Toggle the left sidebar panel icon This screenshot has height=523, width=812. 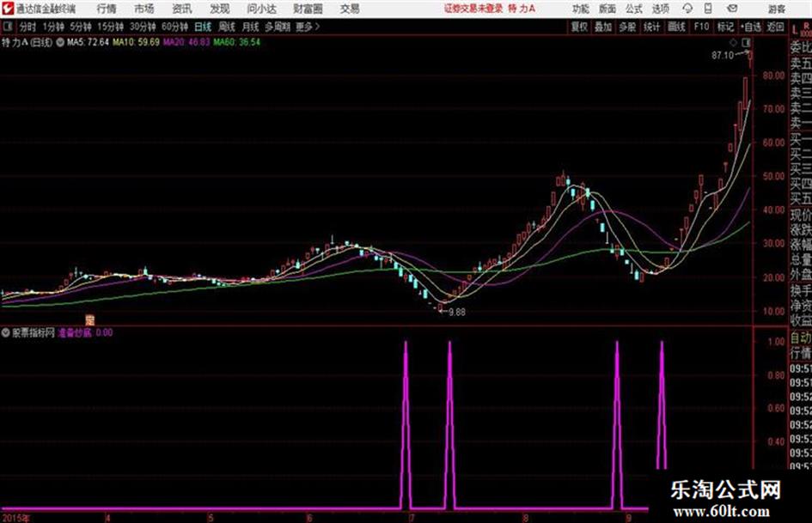point(7,27)
